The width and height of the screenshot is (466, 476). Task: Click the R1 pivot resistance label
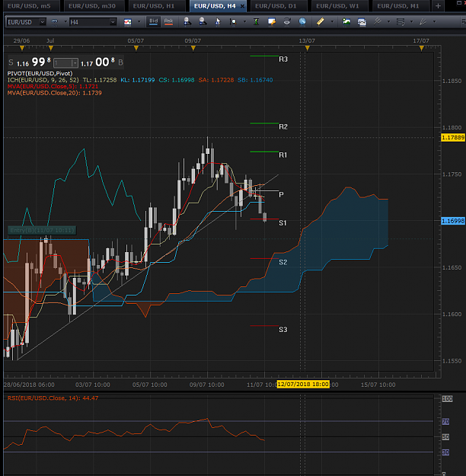click(282, 155)
